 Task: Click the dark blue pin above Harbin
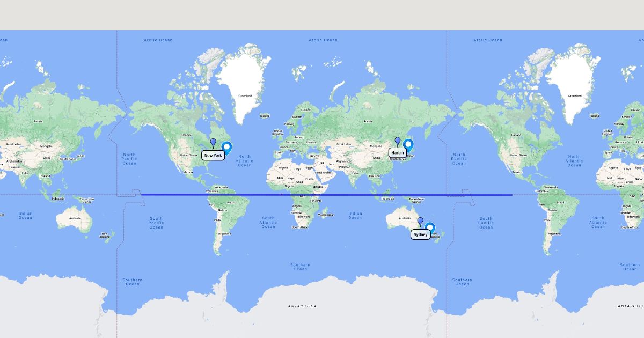[398, 141]
